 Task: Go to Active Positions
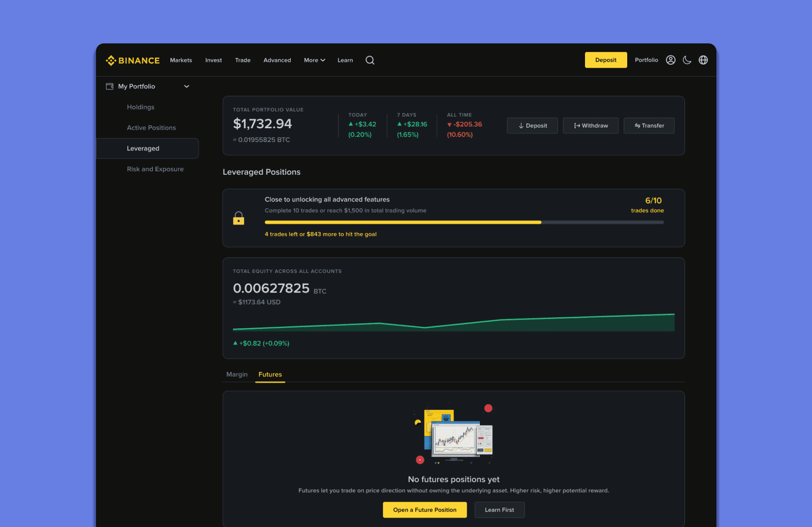click(x=151, y=128)
